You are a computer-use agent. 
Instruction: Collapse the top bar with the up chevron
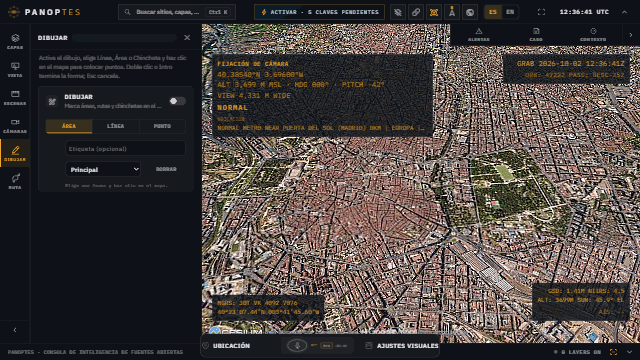click(x=624, y=12)
